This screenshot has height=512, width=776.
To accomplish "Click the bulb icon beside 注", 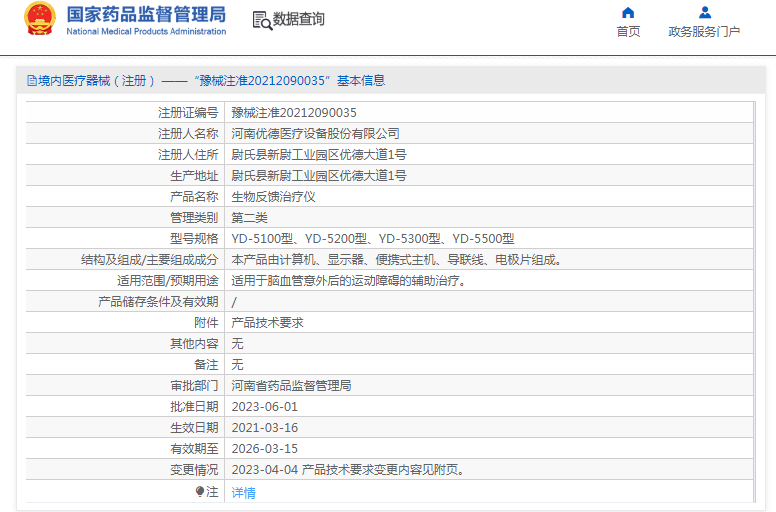I will click(199, 491).
